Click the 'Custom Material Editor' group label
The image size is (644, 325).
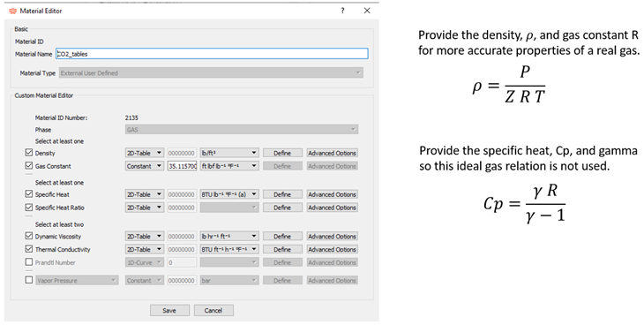click(x=44, y=95)
